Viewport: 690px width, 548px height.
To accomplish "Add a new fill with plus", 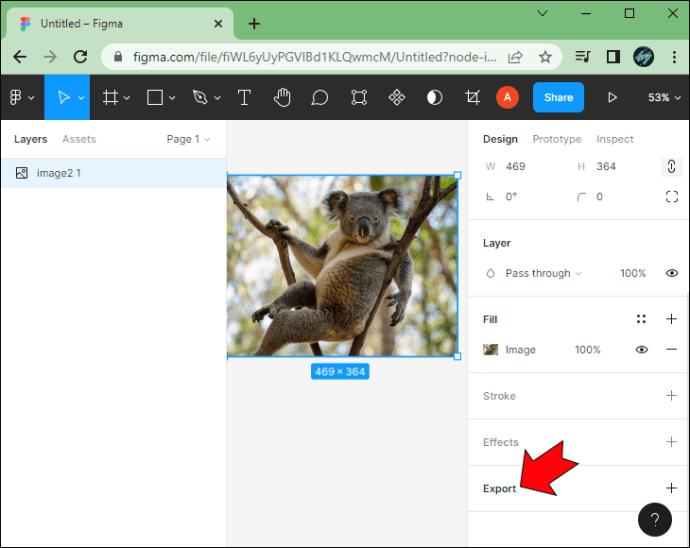I will [671, 319].
